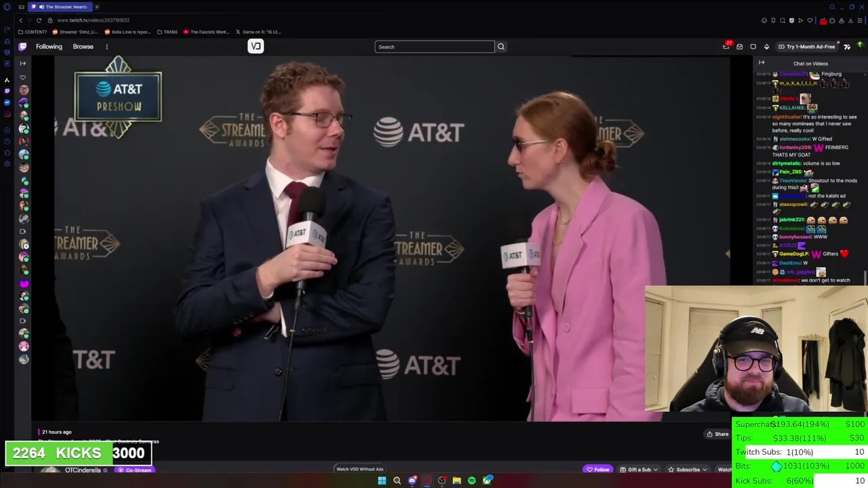
Task: Open the Twitch notifications inbox with 27 badge
Action: [x=726, y=46]
